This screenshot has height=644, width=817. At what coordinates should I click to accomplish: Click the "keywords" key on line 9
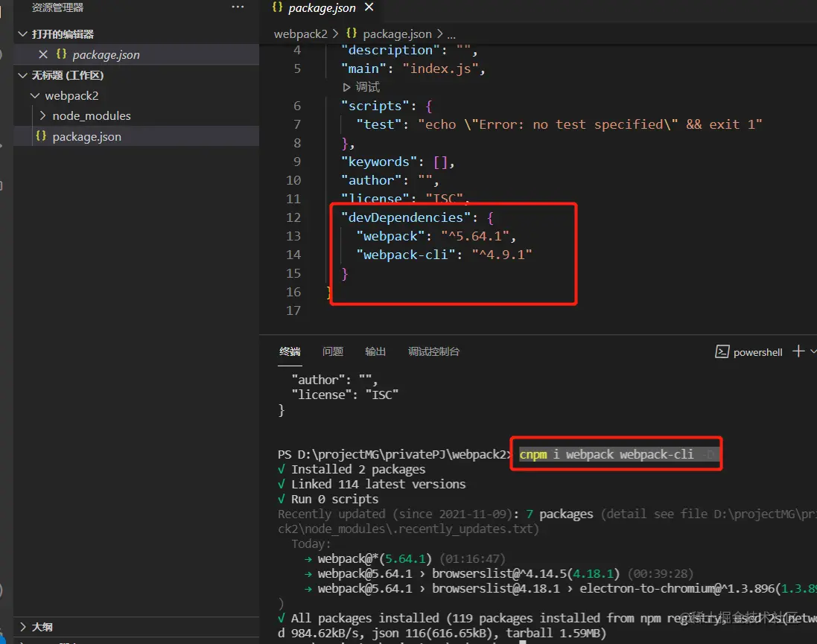379,162
